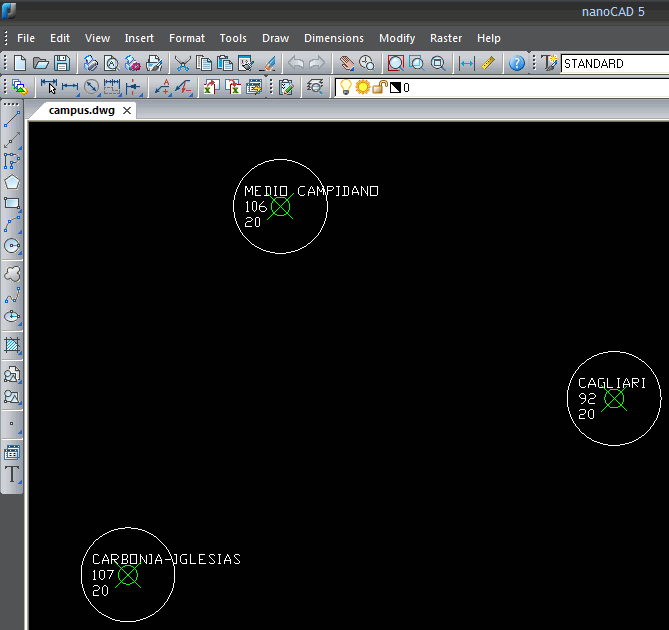
Task: Toggle layer lock padlock icon
Action: 379,87
